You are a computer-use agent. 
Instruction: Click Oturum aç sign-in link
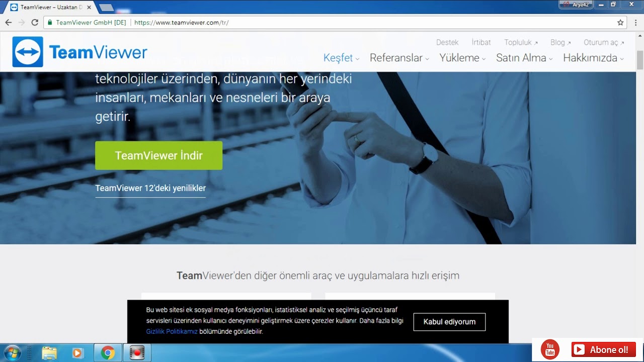(x=604, y=43)
